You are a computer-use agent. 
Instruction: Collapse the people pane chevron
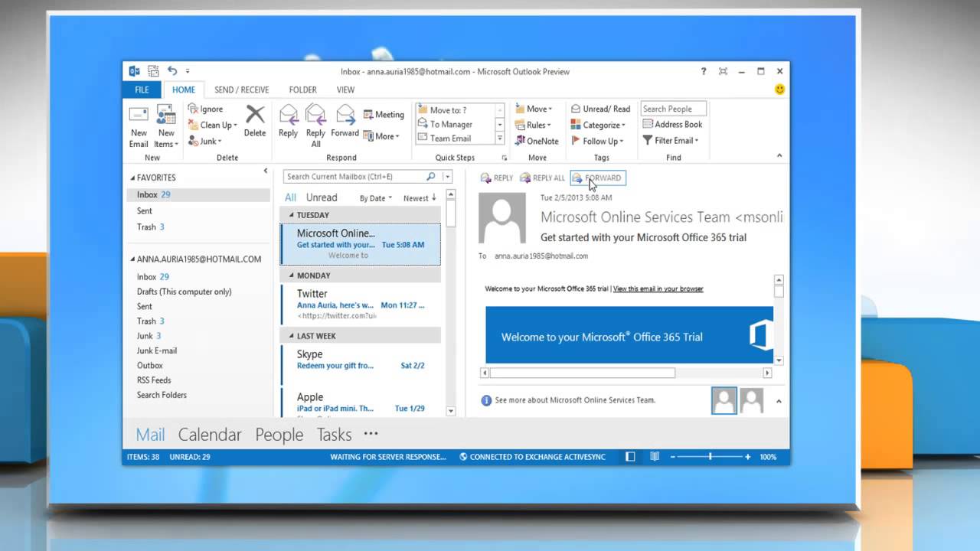[779, 400]
